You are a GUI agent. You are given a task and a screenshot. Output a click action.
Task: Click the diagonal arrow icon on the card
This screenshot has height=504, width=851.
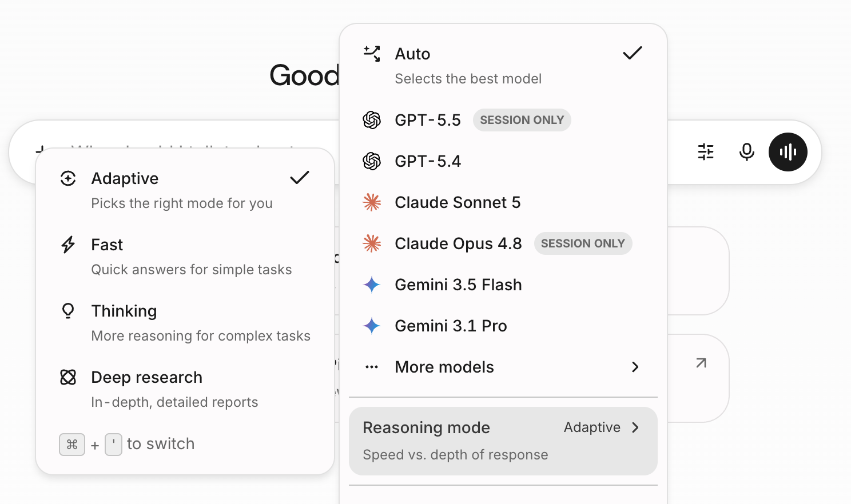click(701, 363)
